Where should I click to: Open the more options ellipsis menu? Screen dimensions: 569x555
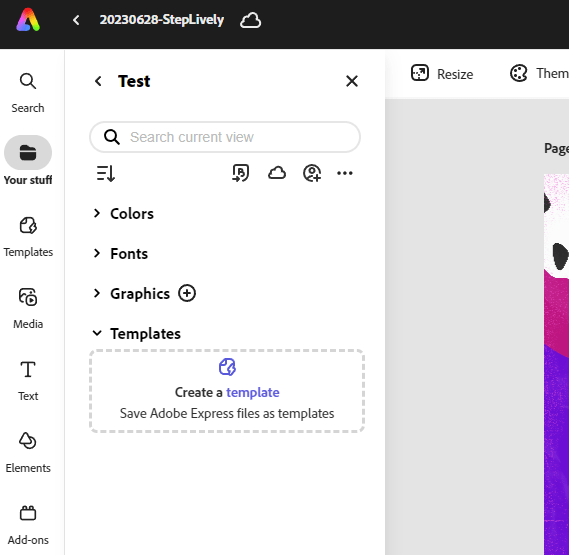coord(345,173)
